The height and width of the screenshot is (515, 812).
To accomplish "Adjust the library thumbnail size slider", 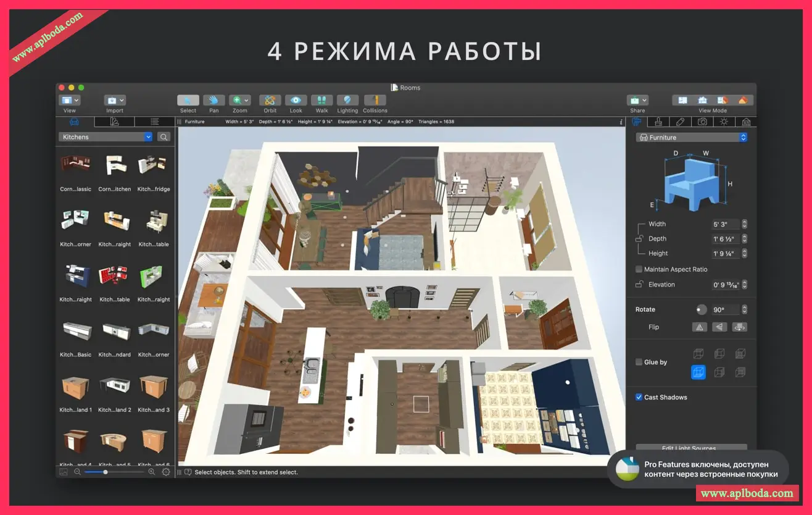I will (106, 472).
